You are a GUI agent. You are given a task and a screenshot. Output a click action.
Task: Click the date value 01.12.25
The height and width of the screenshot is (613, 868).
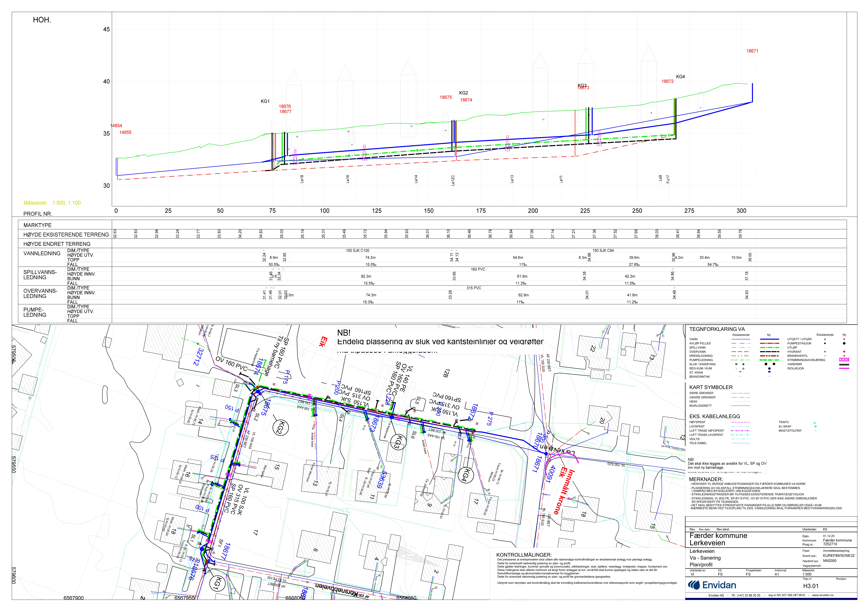click(x=829, y=536)
